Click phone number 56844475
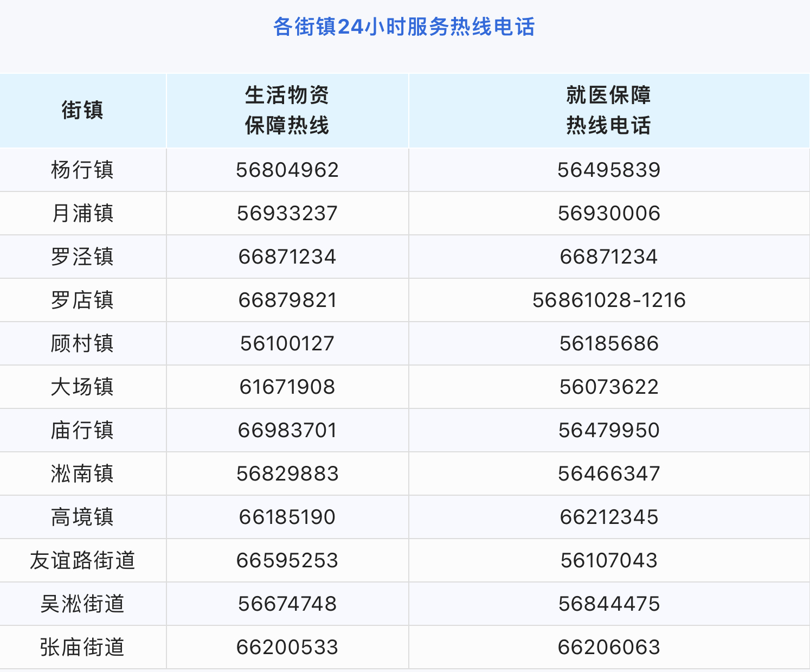810x672 pixels. coord(609,604)
